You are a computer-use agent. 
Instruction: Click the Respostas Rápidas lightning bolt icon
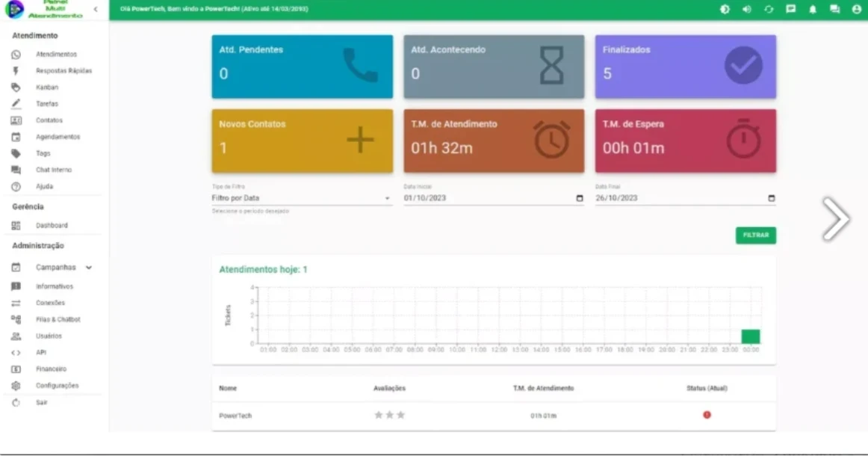click(x=16, y=71)
